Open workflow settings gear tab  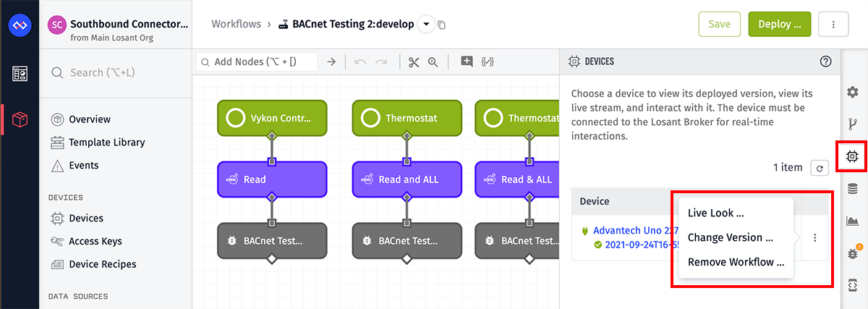[x=853, y=92]
